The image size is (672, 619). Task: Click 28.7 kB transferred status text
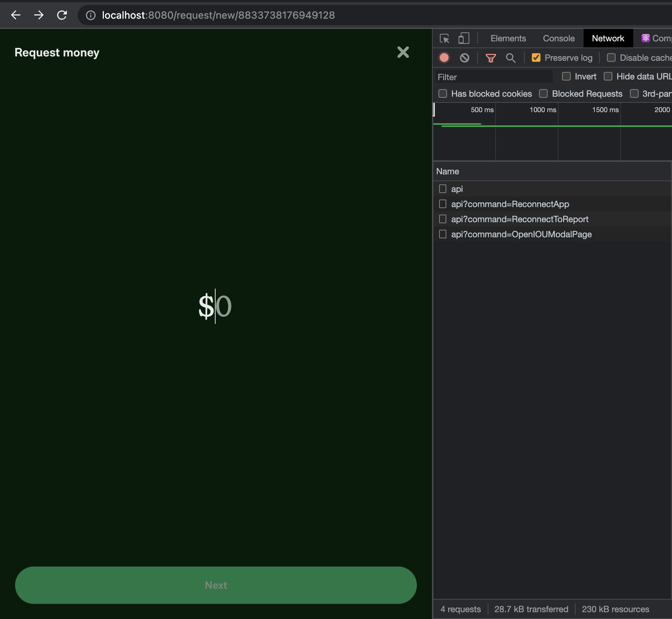click(x=531, y=609)
